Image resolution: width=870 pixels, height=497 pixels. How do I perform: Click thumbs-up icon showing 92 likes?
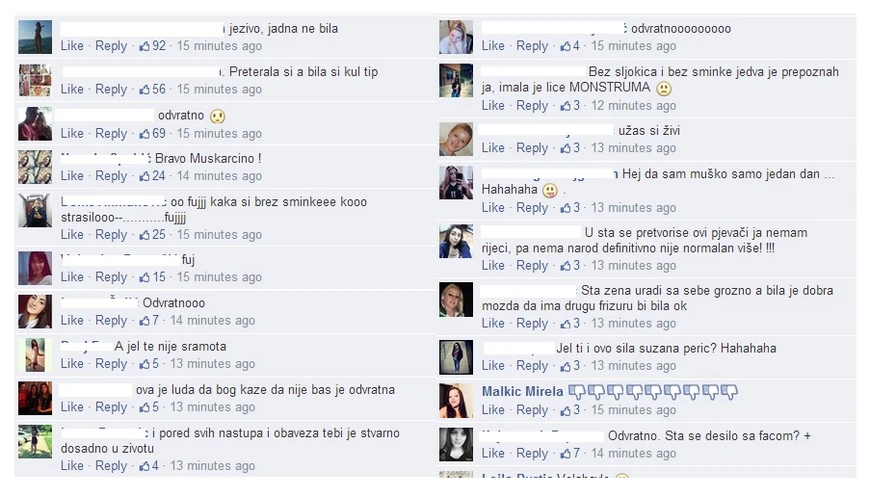point(144,46)
